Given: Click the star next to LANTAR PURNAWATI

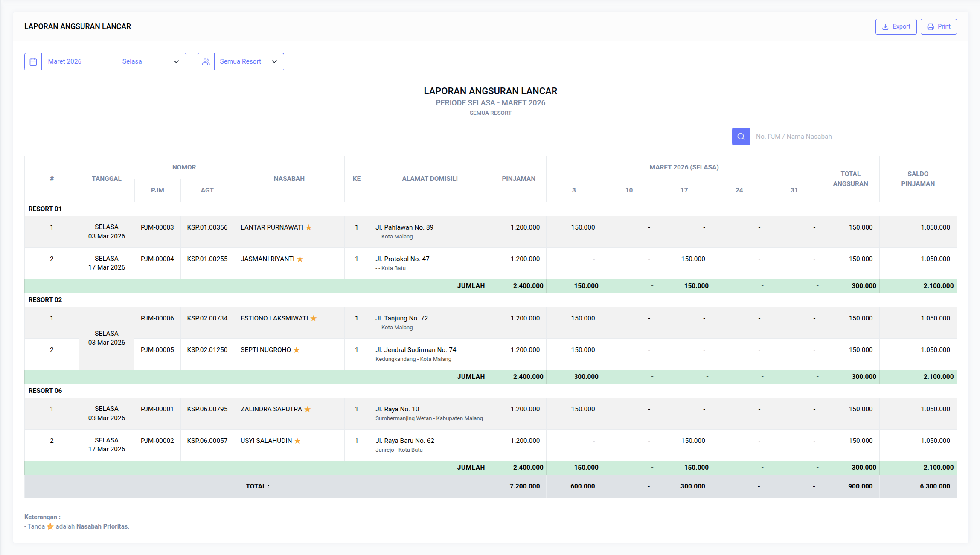Looking at the screenshot, I should [x=309, y=227].
